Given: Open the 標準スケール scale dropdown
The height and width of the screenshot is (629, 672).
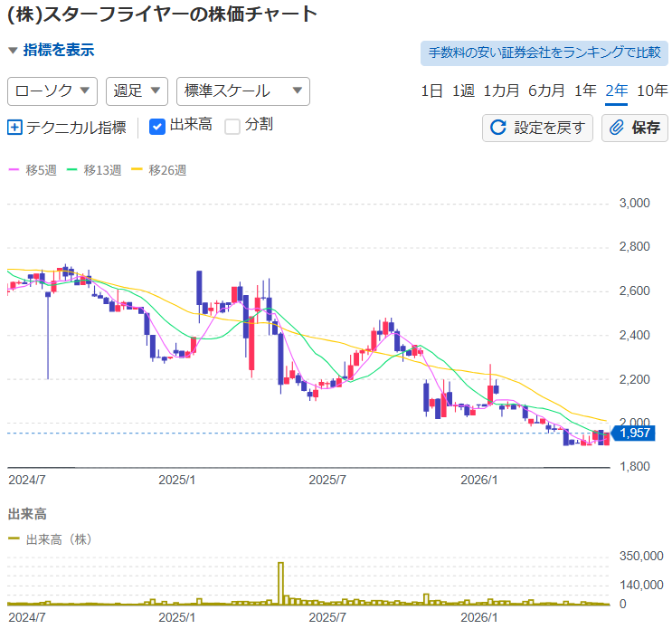Looking at the screenshot, I should (243, 91).
